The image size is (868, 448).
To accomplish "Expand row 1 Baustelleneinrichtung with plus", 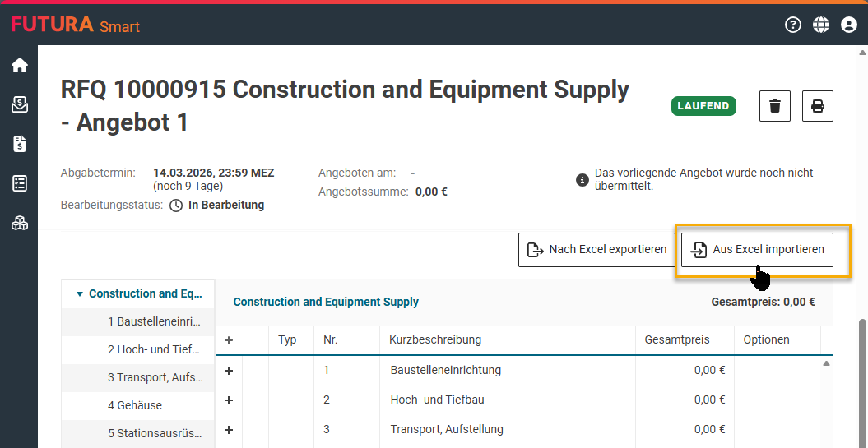I will (229, 371).
